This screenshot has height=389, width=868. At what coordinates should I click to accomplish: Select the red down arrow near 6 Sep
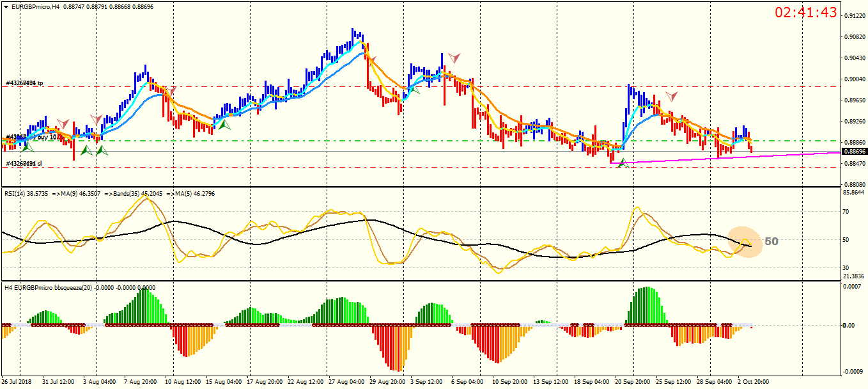[x=454, y=58]
